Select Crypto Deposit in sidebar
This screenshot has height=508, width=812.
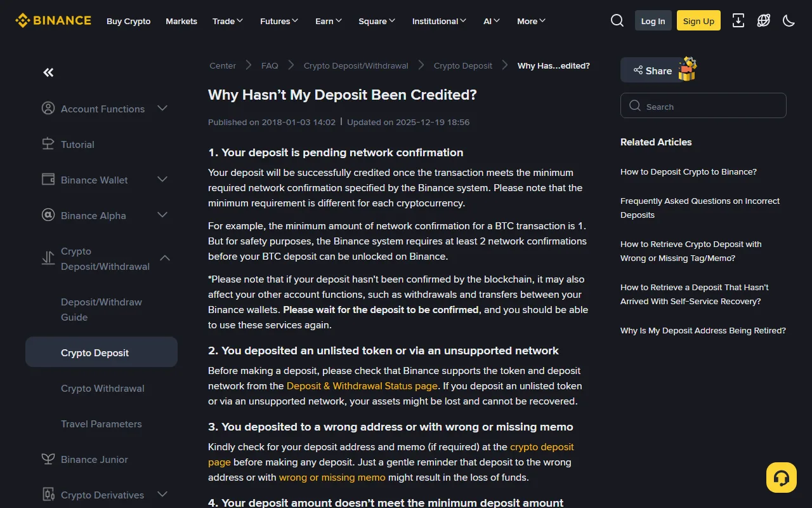click(x=101, y=352)
